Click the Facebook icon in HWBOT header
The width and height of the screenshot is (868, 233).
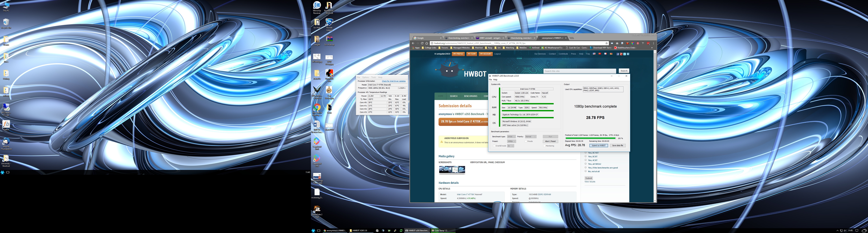pyautogui.click(x=618, y=54)
